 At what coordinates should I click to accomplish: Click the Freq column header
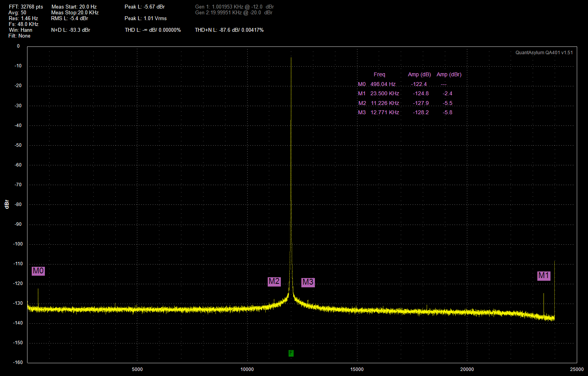coord(379,74)
